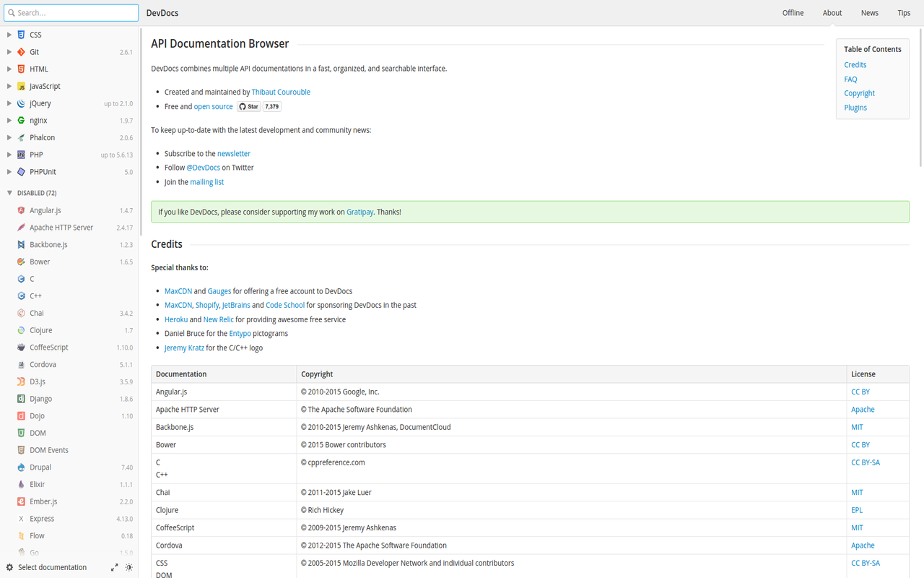Click the Drupal icon
924x578 pixels.
pos(21,467)
